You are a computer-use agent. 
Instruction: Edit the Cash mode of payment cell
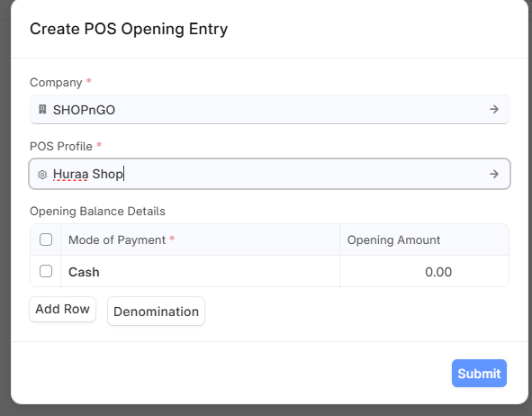point(200,271)
